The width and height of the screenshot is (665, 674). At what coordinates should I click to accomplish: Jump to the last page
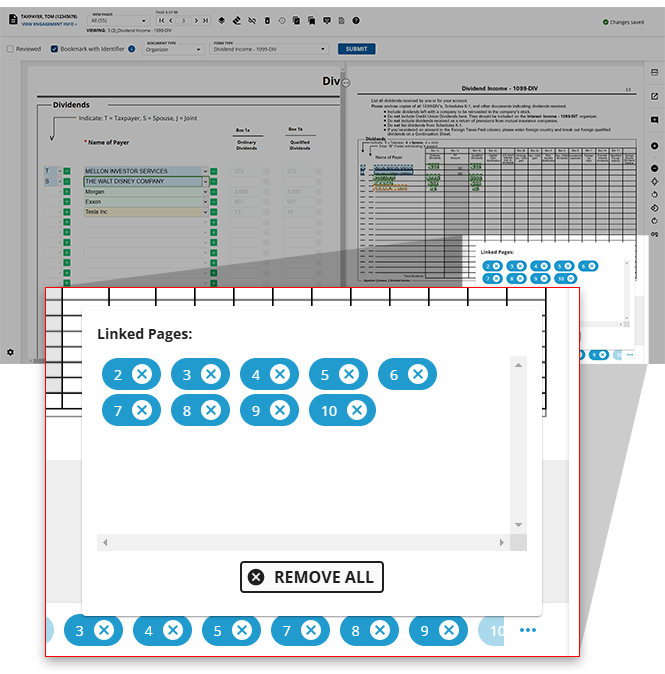tap(205, 21)
